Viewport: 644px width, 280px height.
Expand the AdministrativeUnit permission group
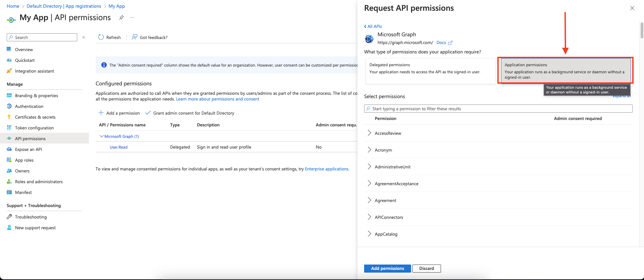click(369, 167)
